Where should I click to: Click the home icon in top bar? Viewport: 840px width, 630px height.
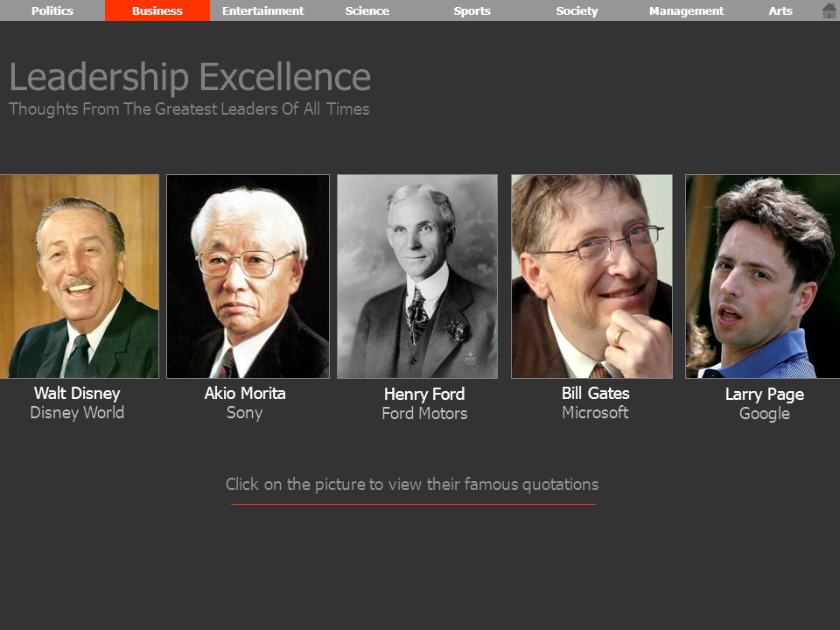coord(829,10)
